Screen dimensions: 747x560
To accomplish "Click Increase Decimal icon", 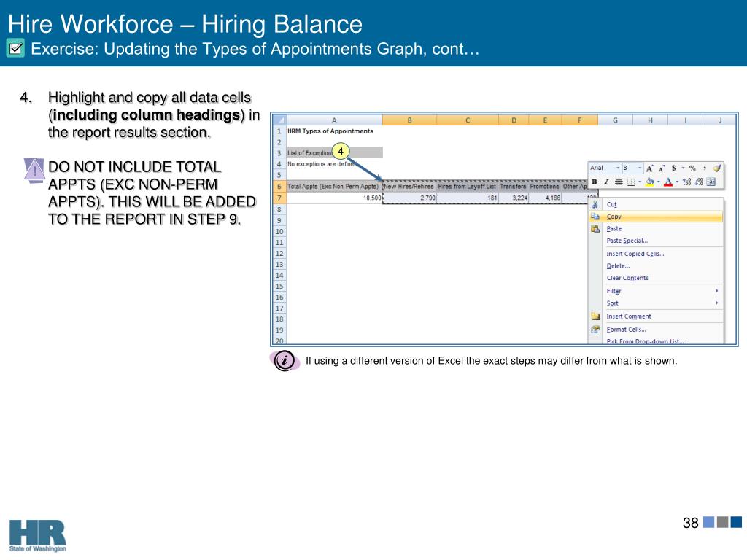I will coord(686,182).
